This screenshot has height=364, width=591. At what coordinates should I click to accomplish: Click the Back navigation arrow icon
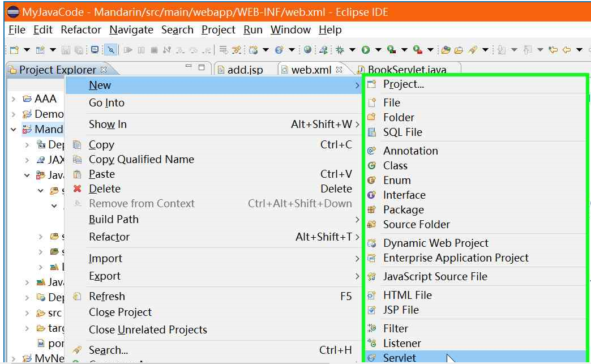click(567, 50)
